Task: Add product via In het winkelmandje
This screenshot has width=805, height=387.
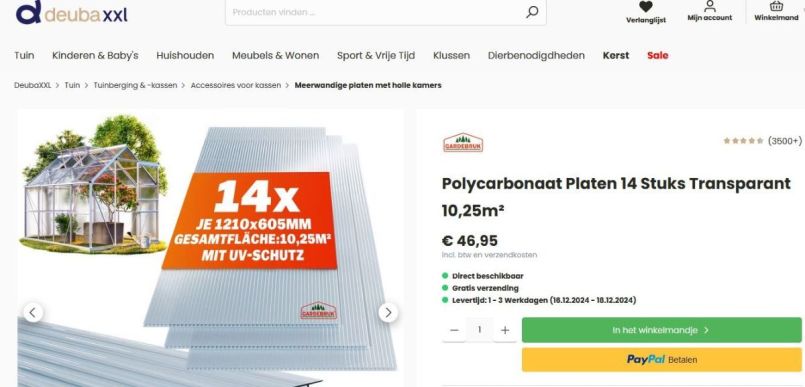Action: click(662, 330)
